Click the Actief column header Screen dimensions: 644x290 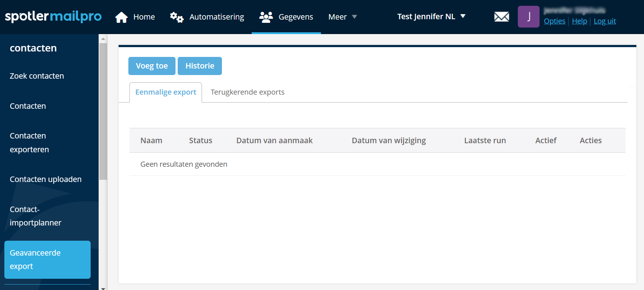pyautogui.click(x=546, y=141)
